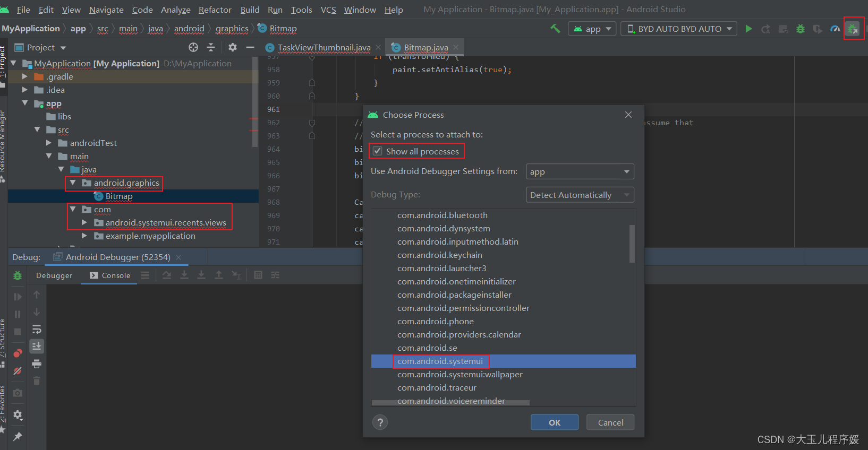Click the Make Project hammer icon

pyautogui.click(x=555, y=29)
